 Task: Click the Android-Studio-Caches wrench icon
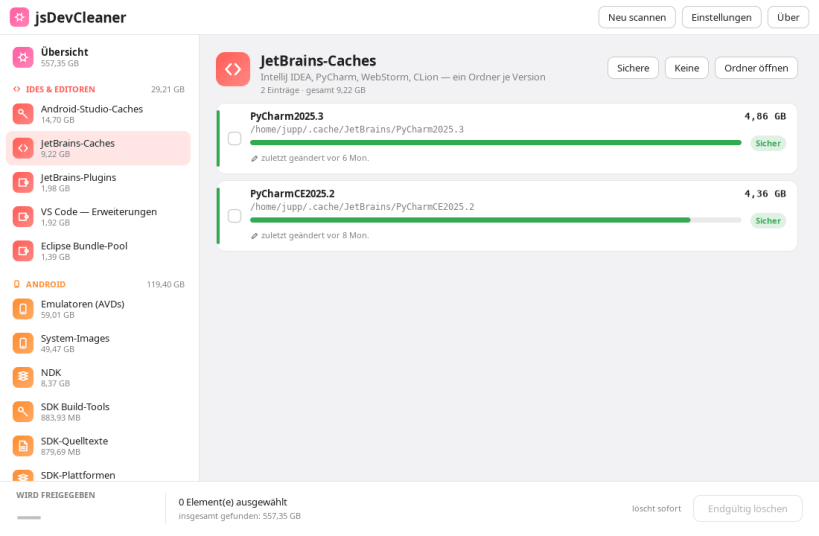23,114
